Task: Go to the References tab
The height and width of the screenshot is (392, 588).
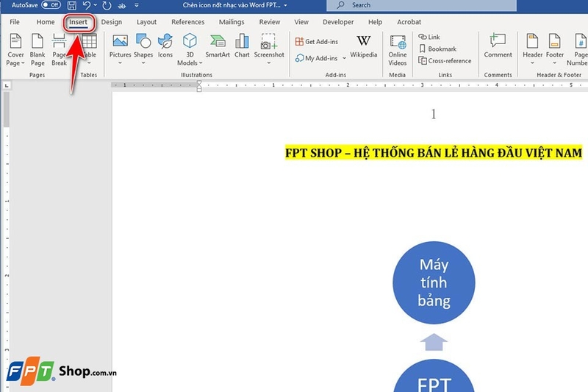Action: click(188, 22)
